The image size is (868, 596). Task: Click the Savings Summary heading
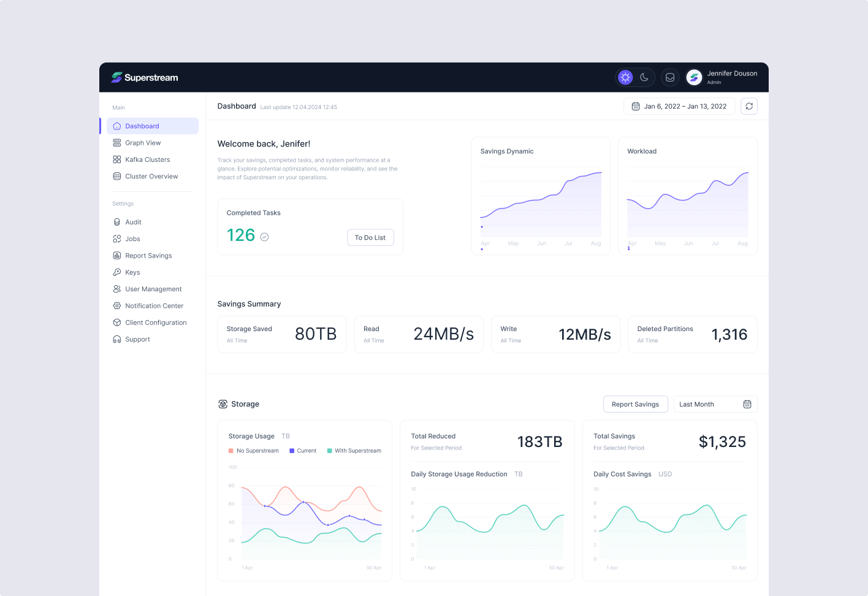click(x=249, y=304)
